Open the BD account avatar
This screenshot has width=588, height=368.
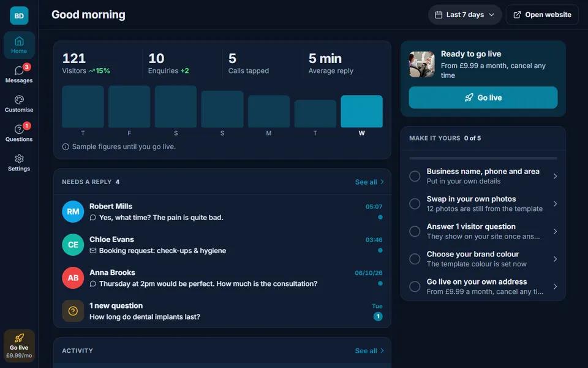coord(19,15)
